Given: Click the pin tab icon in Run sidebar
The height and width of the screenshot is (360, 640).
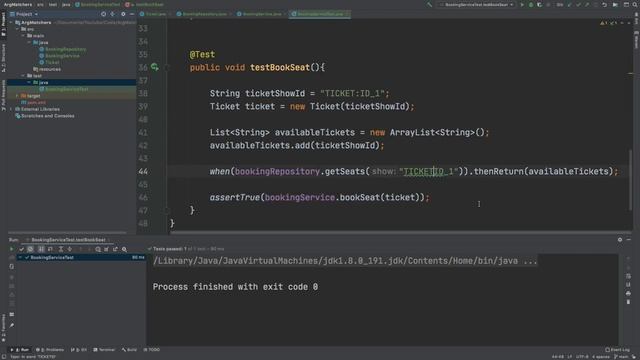Looking at the screenshot, I should coord(11,325).
